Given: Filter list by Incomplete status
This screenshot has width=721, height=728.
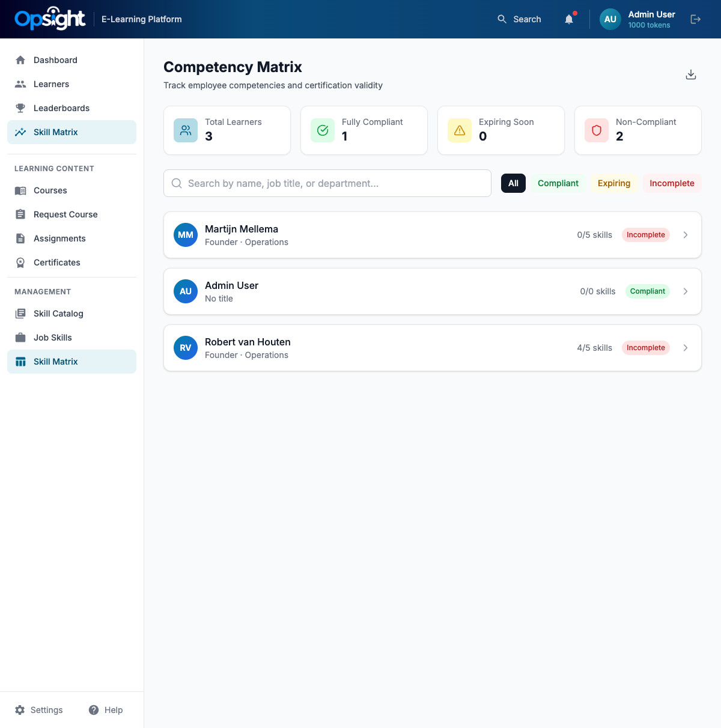Looking at the screenshot, I should [x=671, y=183].
